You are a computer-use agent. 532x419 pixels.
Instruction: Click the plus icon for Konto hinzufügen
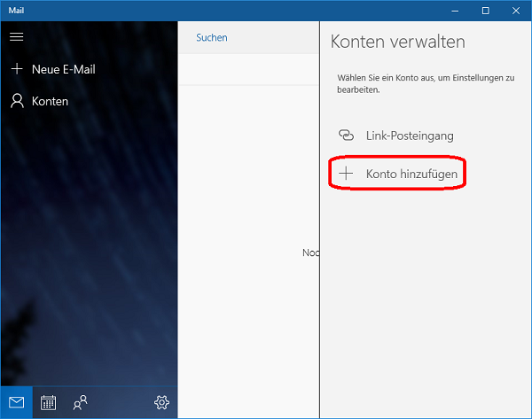[x=347, y=175]
